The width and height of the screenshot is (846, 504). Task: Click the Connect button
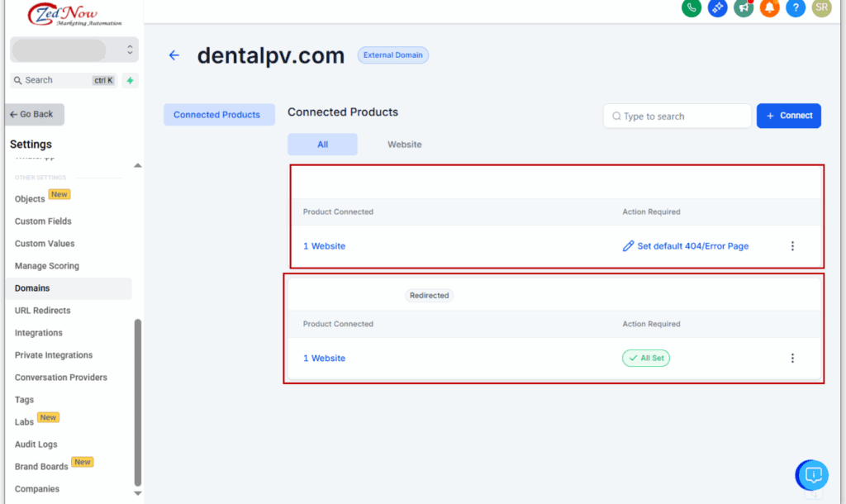pos(788,116)
